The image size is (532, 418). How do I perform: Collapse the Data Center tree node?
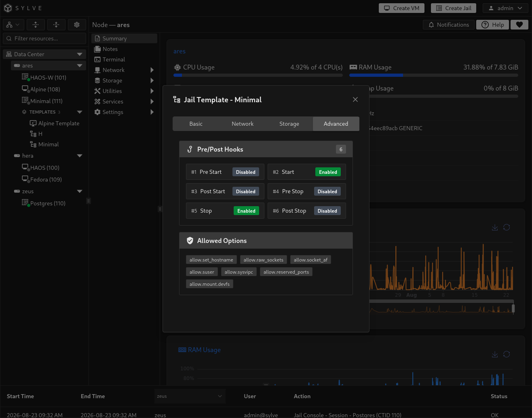click(x=80, y=54)
